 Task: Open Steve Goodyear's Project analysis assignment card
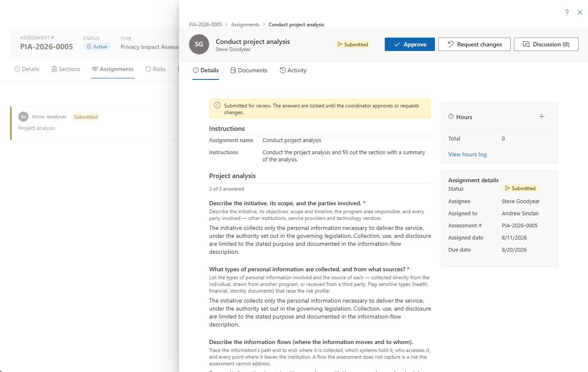95,123
